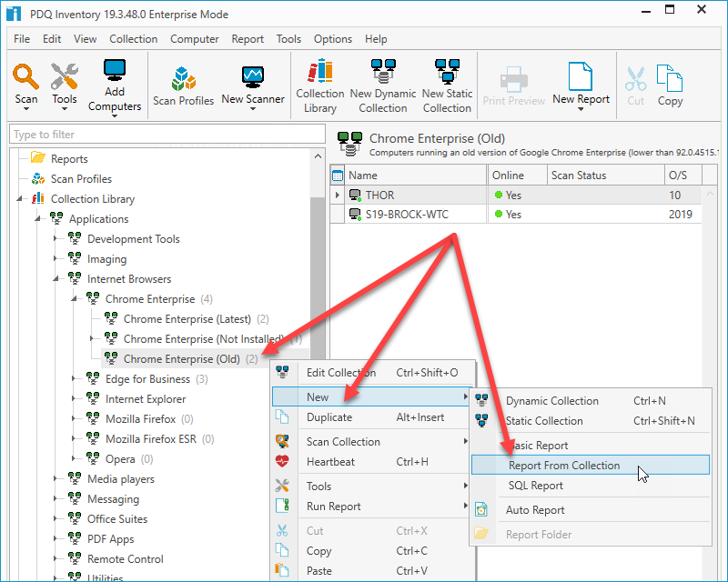Click the Reports folder icon in tree
This screenshot has height=582, width=728.
click(38, 158)
